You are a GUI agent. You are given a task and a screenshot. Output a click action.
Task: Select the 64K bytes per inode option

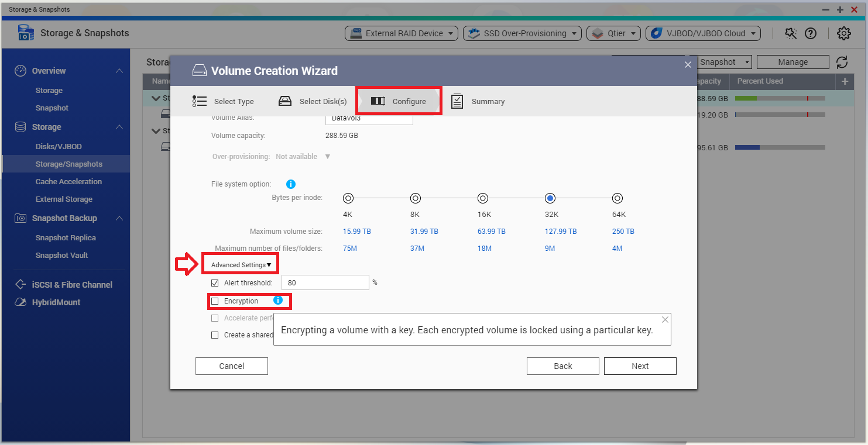coord(617,198)
